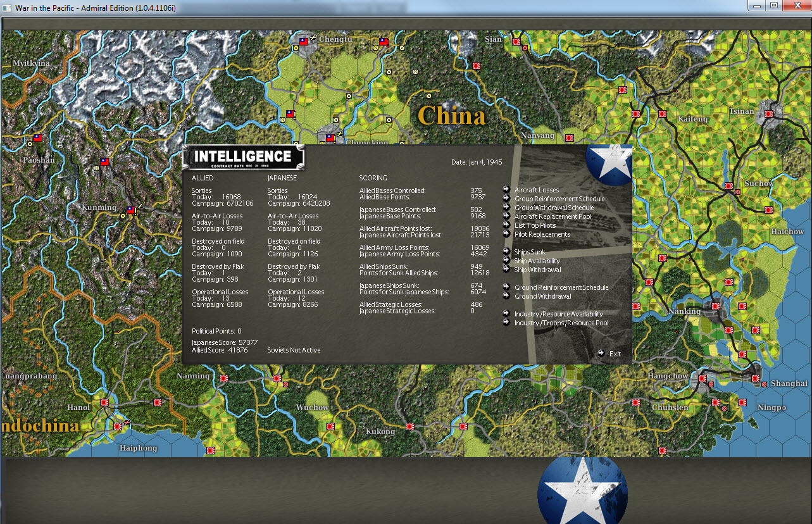Select the Chinese flag base at Chengtu
The width and height of the screenshot is (812, 524).
pyautogui.click(x=303, y=42)
